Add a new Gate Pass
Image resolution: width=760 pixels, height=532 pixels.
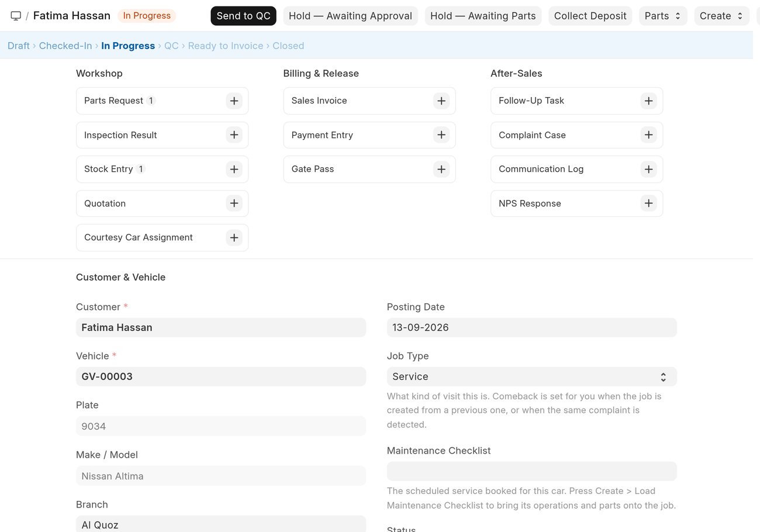pyautogui.click(x=441, y=169)
